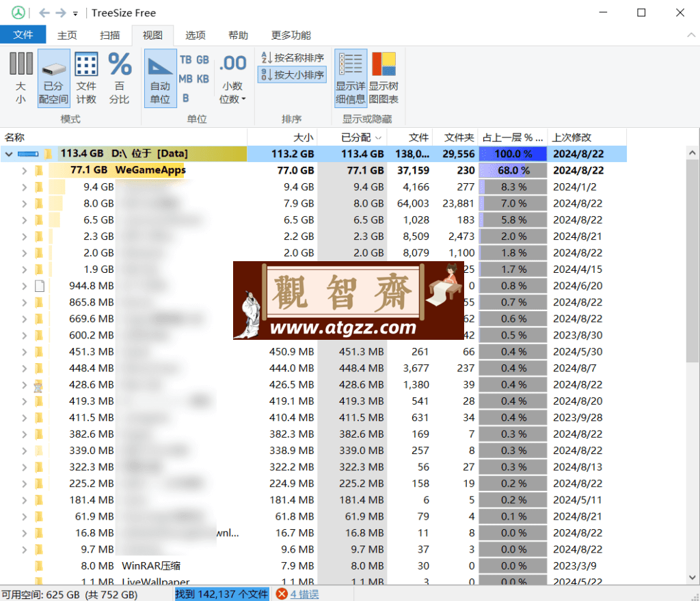Viewport: 700px width, 601px height.
Task: Sort by name with 按名称排序
Action: (293, 57)
